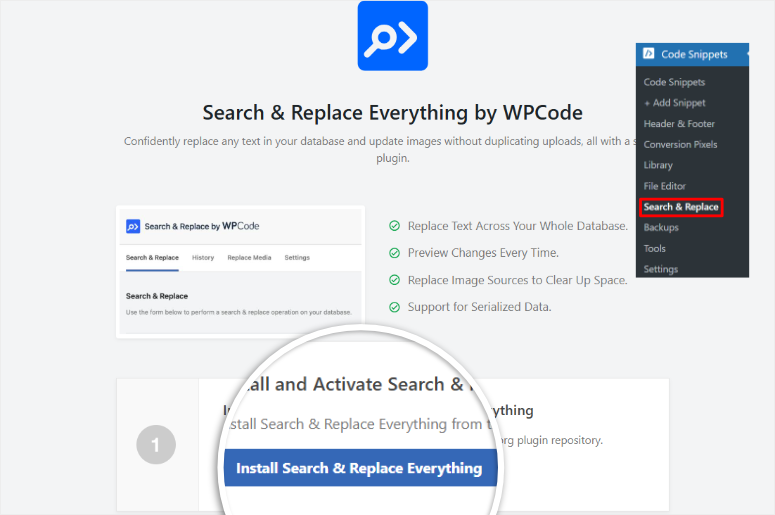
Task: Switch to History tab in preview
Action: [x=203, y=258]
